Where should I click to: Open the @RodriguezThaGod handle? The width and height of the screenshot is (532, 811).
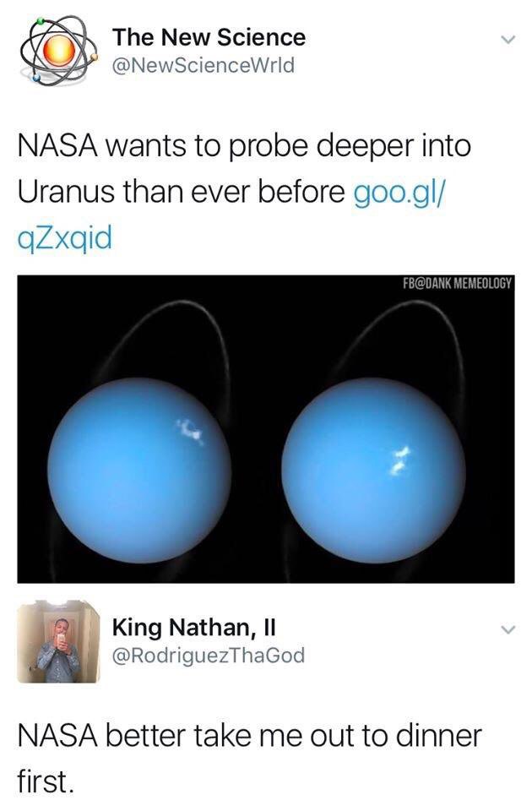coord(209,656)
